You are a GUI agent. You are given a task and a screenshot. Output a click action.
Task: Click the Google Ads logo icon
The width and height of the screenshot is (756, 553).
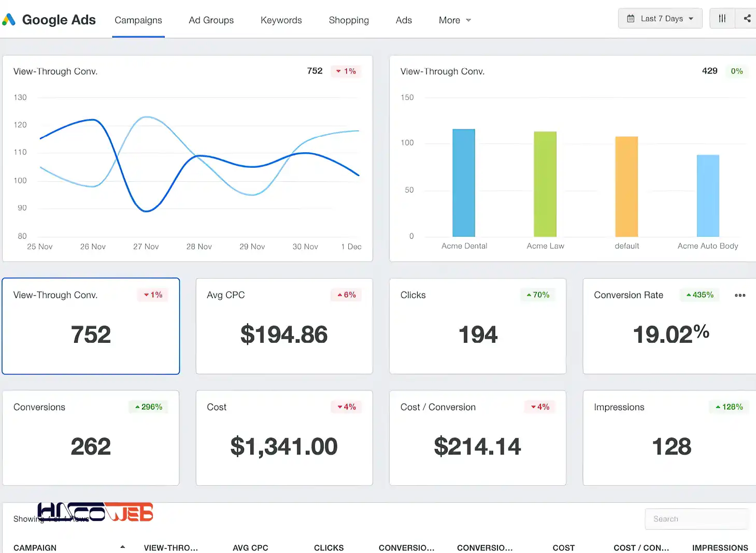point(8,20)
